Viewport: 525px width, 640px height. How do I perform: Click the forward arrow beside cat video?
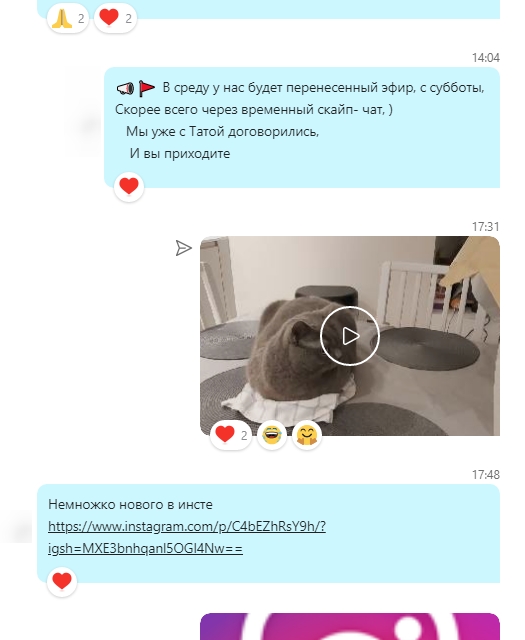pos(184,248)
